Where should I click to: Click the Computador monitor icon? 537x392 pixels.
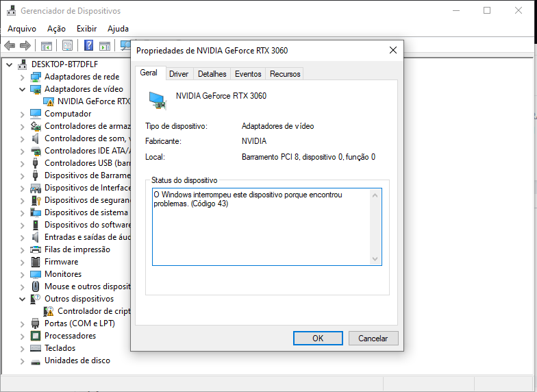(36, 114)
